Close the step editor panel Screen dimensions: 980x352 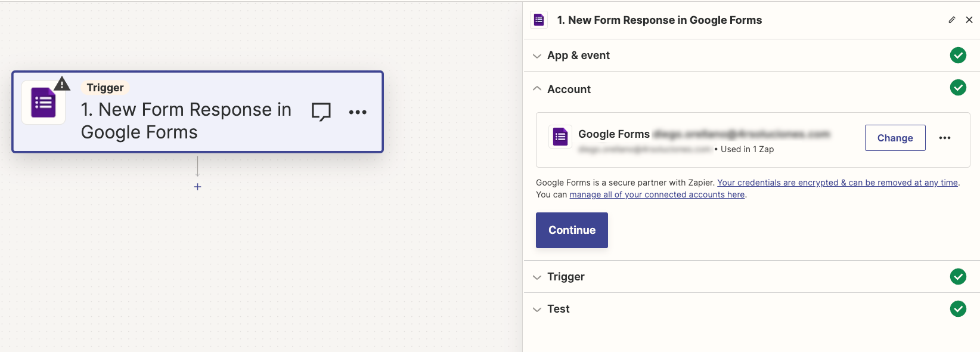(969, 20)
